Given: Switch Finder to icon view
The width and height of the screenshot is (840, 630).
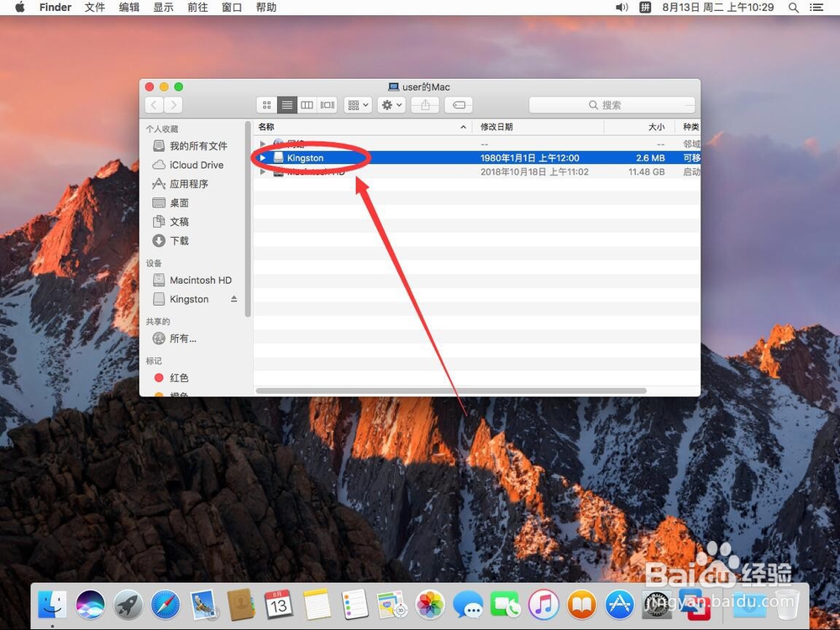Looking at the screenshot, I should click(x=267, y=105).
